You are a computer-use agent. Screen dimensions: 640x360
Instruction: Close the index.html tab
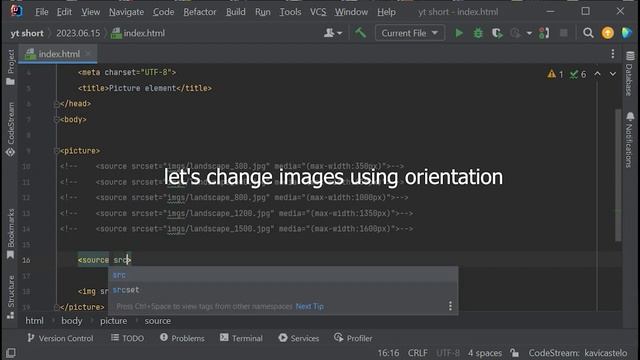click(88, 54)
